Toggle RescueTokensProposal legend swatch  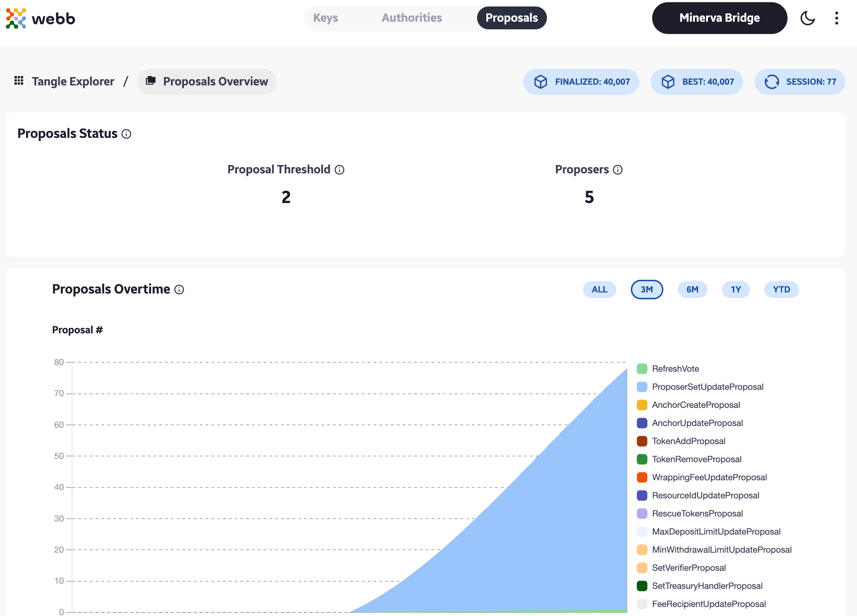click(x=642, y=514)
